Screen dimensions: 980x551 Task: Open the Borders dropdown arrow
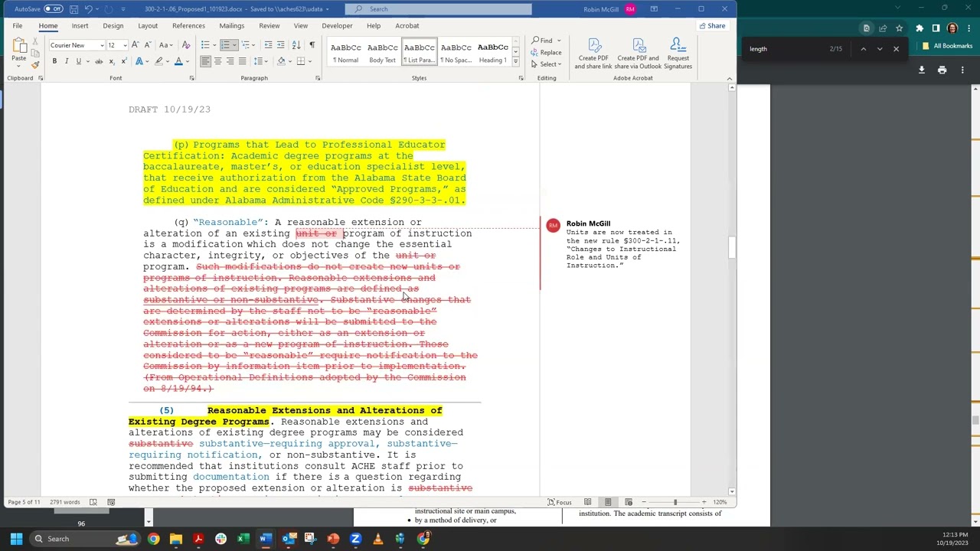(x=309, y=61)
